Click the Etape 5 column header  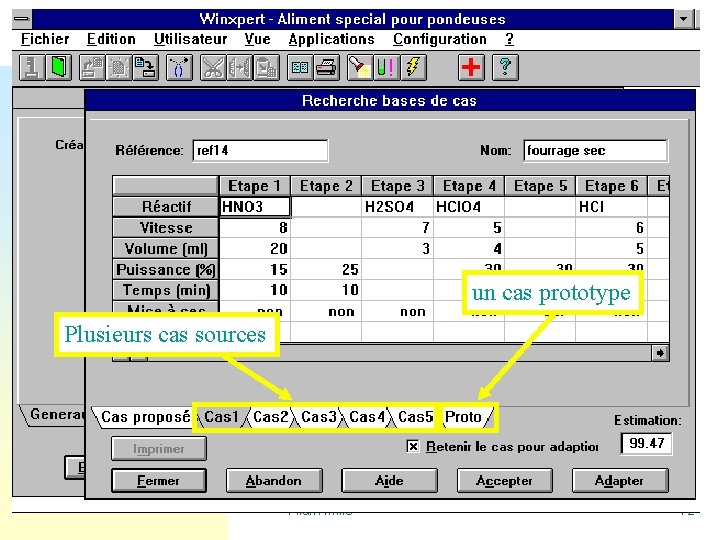(x=540, y=186)
